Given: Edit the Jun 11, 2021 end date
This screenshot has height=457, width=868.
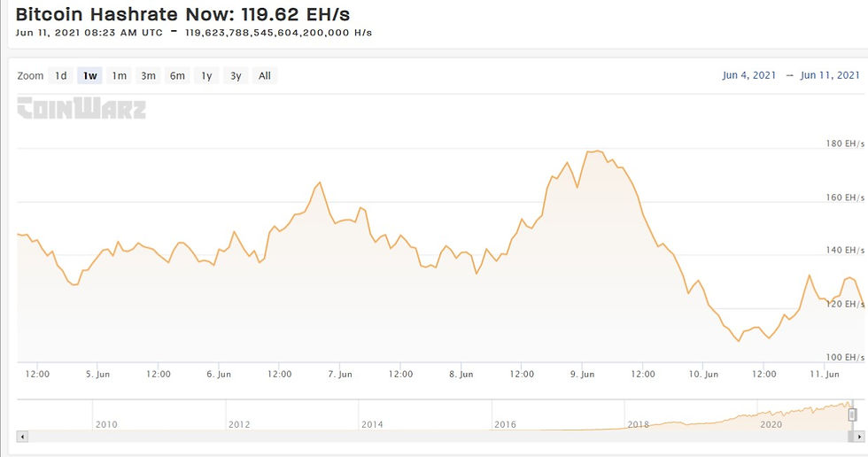Looking at the screenshot, I should click(830, 75).
